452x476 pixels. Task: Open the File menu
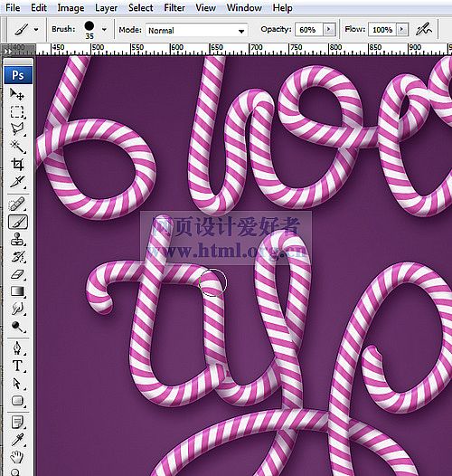pos(13,7)
